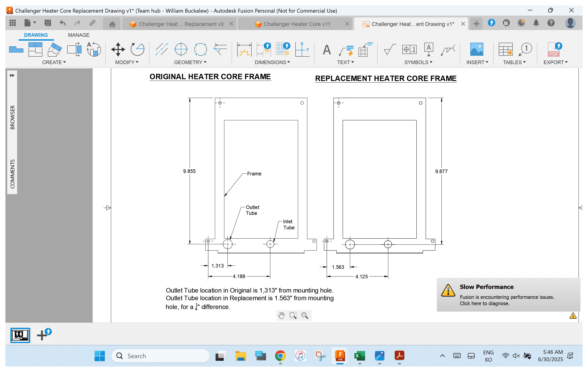Switch to Challenger Heater Core v11 tab
Screen dimensions: 588x372
(x=296, y=24)
